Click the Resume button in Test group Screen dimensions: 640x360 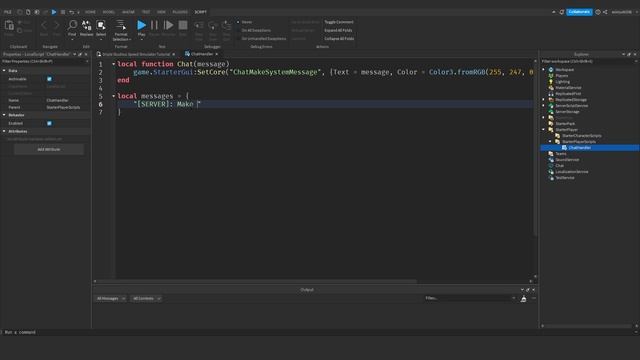(x=168, y=25)
